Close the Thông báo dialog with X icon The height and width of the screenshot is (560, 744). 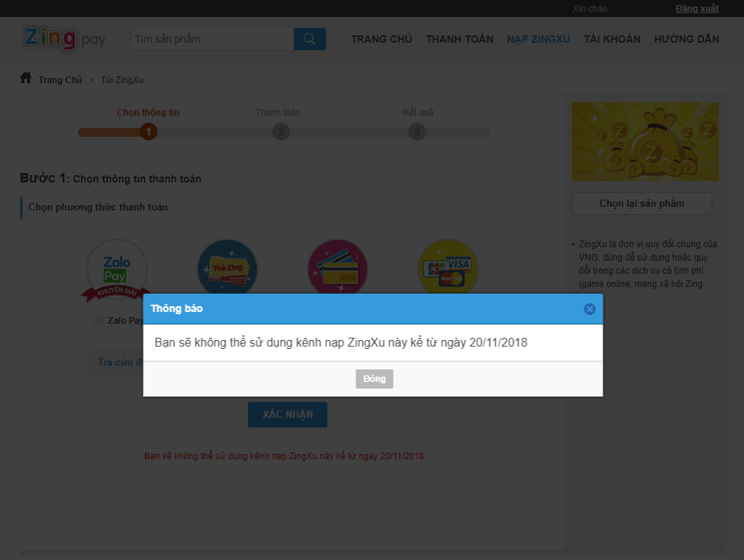[x=589, y=309]
